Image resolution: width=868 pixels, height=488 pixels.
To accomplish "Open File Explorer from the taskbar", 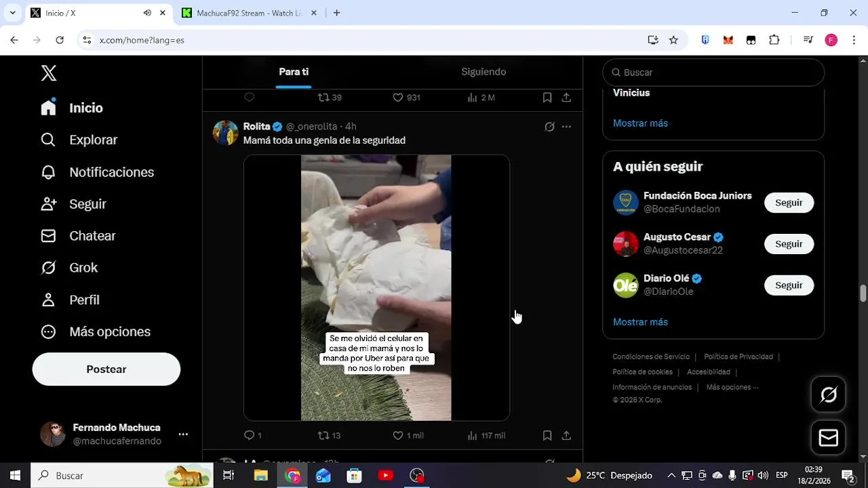I will (x=261, y=476).
